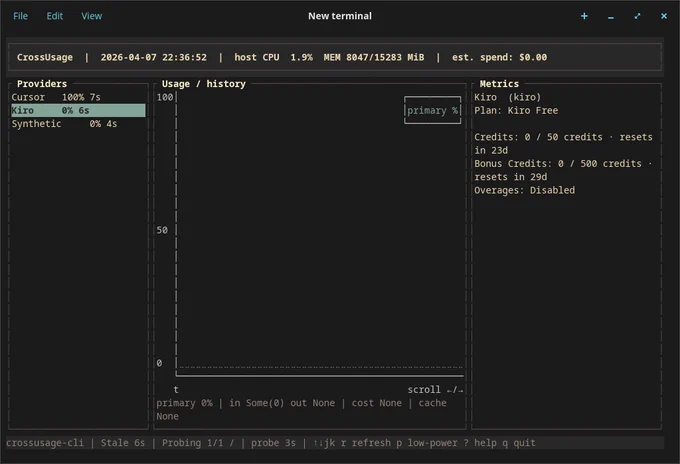680x464 pixels.
Task: Maximize the terminal window with expand icon
Action: coord(637,16)
